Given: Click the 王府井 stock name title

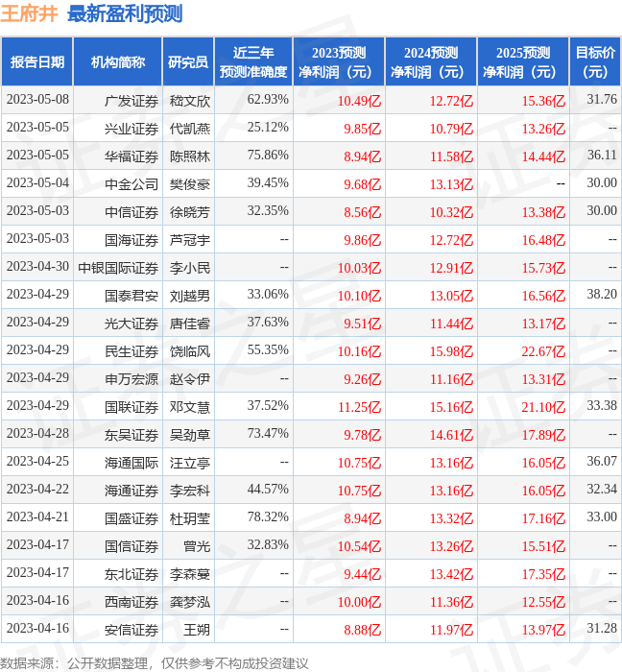Looking at the screenshot, I should pos(30,14).
